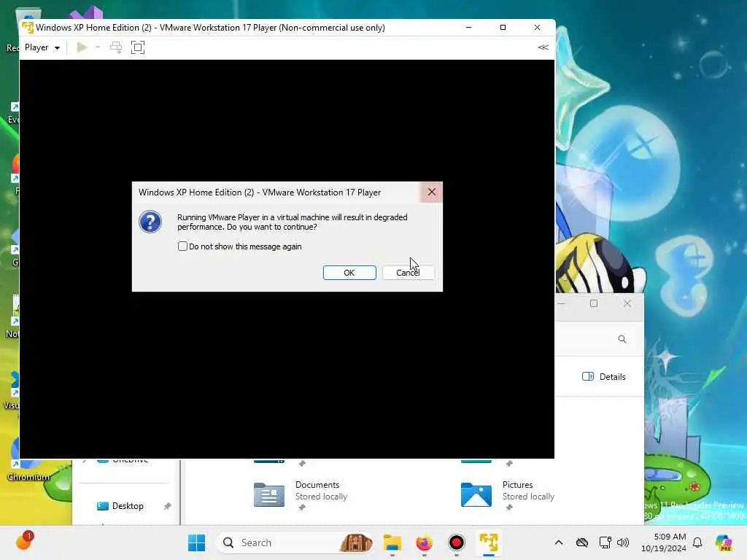747x560 pixels.
Task: Click the blue question mark dialog icon
Action: pyautogui.click(x=150, y=222)
